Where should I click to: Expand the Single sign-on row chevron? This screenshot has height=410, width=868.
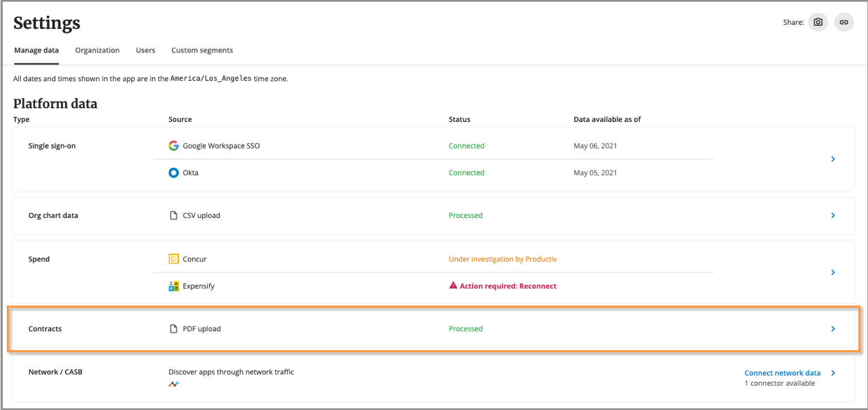click(x=833, y=159)
